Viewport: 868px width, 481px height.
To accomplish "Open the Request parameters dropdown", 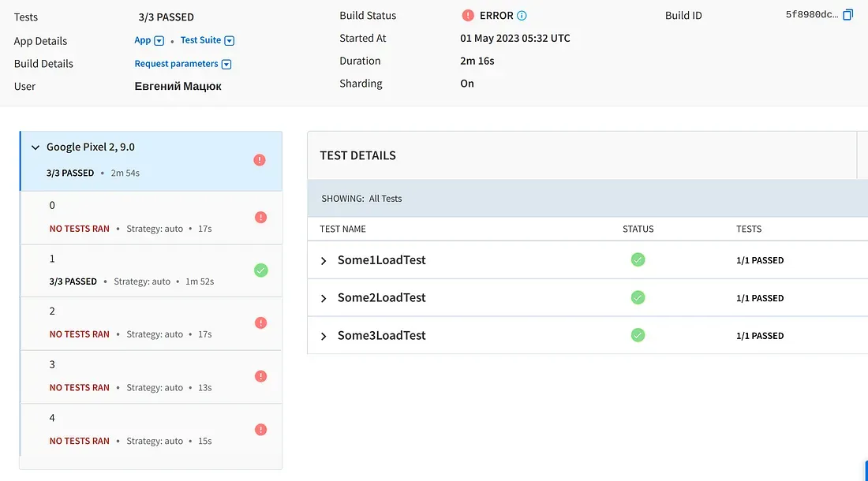I will (183, 64).
